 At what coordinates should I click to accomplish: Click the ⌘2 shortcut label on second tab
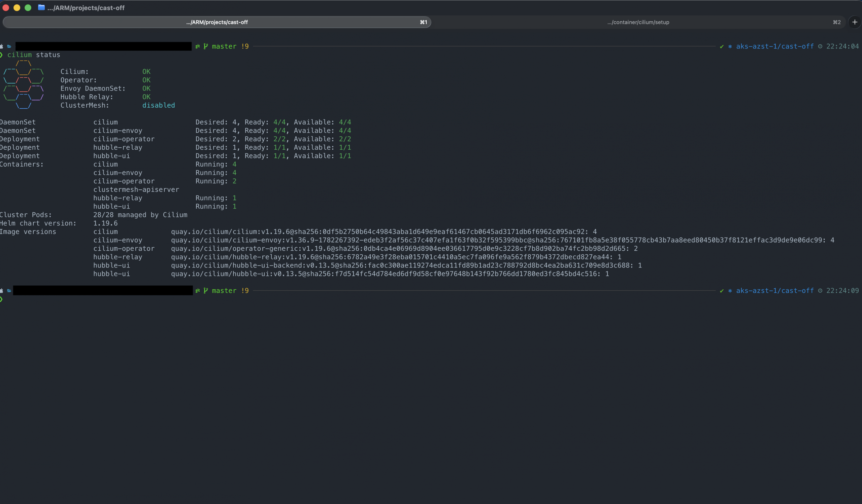pyautogui.click(x=837, y=22)
